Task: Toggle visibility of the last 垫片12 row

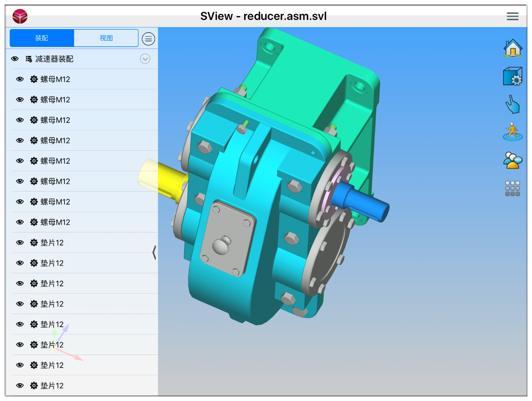Action: tap(20, 386)
